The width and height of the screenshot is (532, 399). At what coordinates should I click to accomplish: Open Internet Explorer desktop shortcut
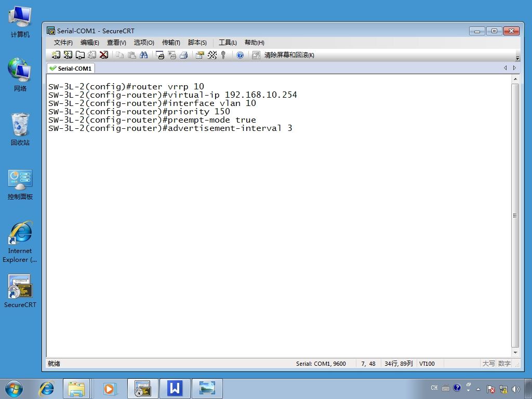(x=20, y=242)
